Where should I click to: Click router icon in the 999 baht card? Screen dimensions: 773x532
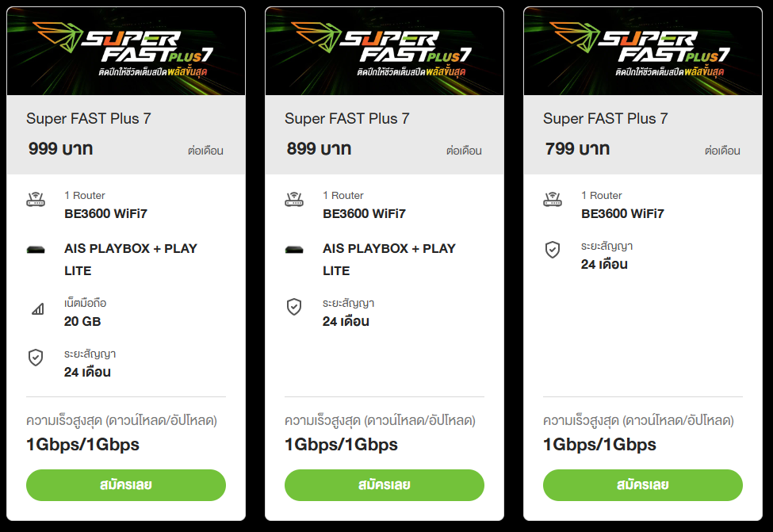[x=36, y=200]
